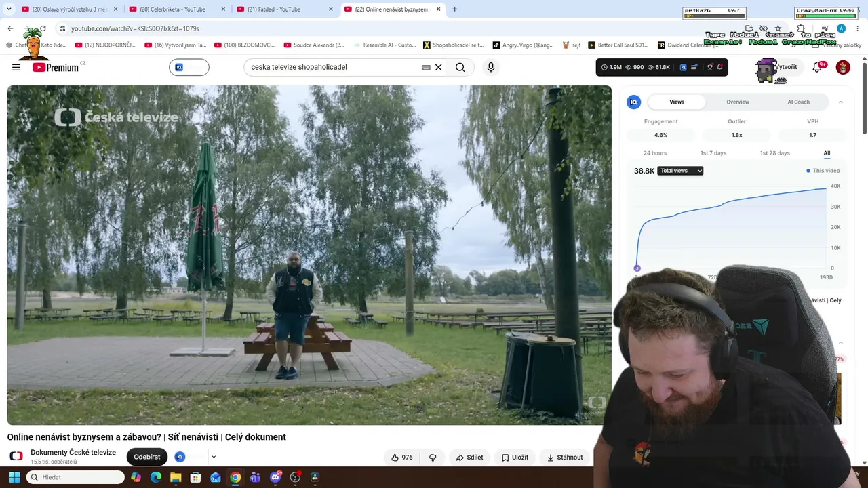This screenshot has height=488, width=868.
Task: Start voice search with the microphone icon
Action: coord(491,67)
